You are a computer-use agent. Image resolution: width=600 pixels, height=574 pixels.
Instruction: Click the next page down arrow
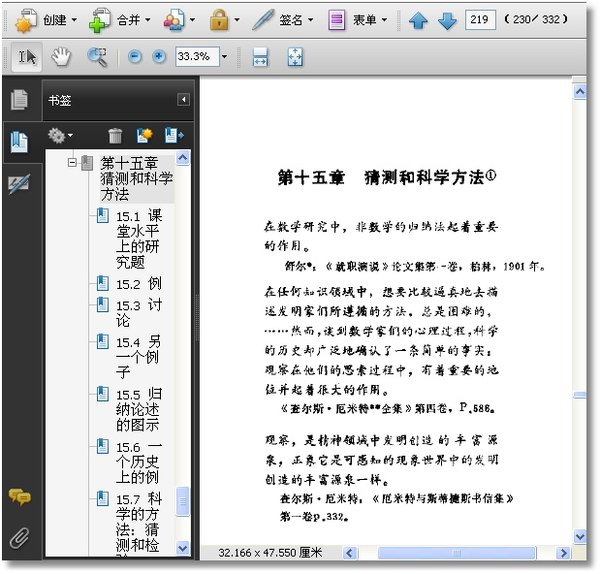447,19
